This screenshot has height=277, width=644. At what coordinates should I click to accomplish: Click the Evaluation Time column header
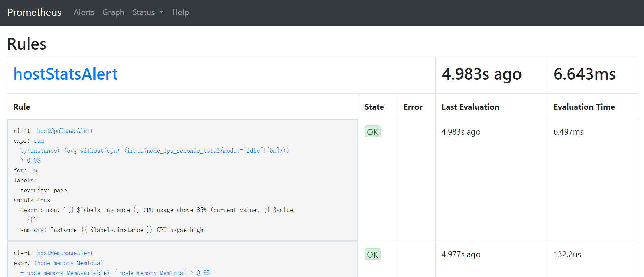pyautogui.click(x=584, y=107)
